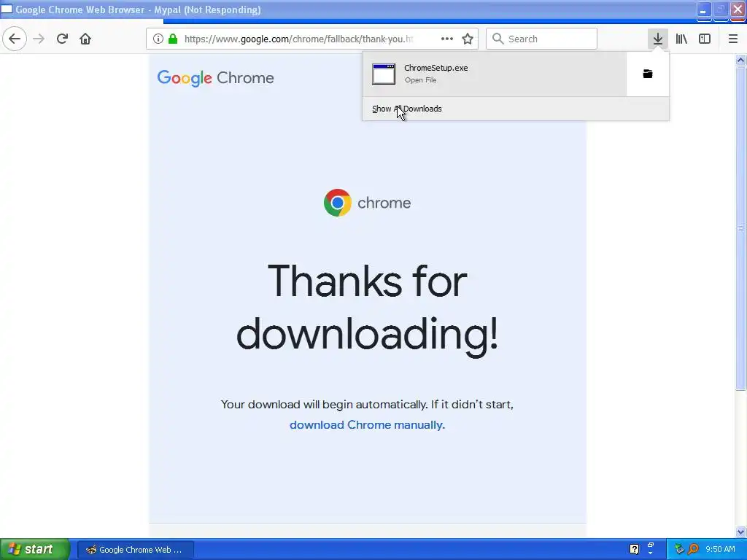Screen dimensions: 747x560
Task: Click scrollbar up arrow
Action: (740, 60)
